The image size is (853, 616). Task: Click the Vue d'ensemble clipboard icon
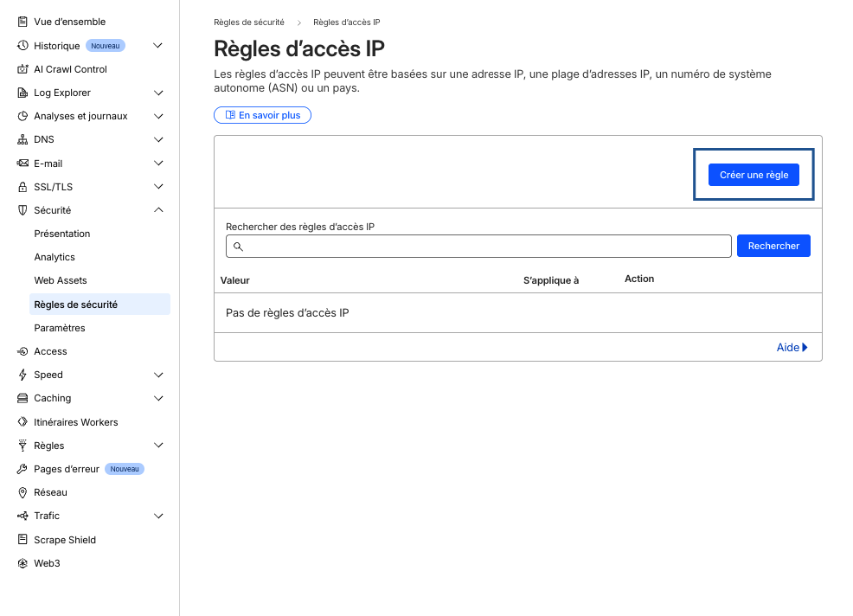(22, 22)
